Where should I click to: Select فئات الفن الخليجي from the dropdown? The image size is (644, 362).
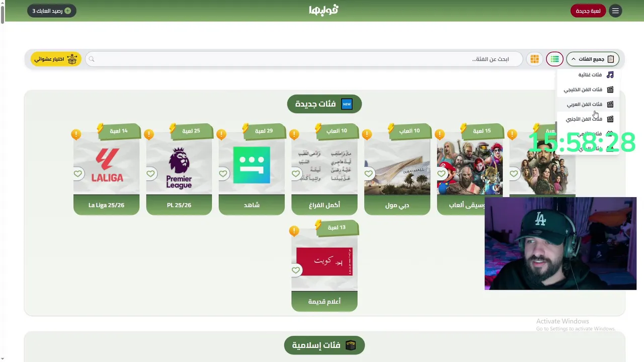(589, 89)
